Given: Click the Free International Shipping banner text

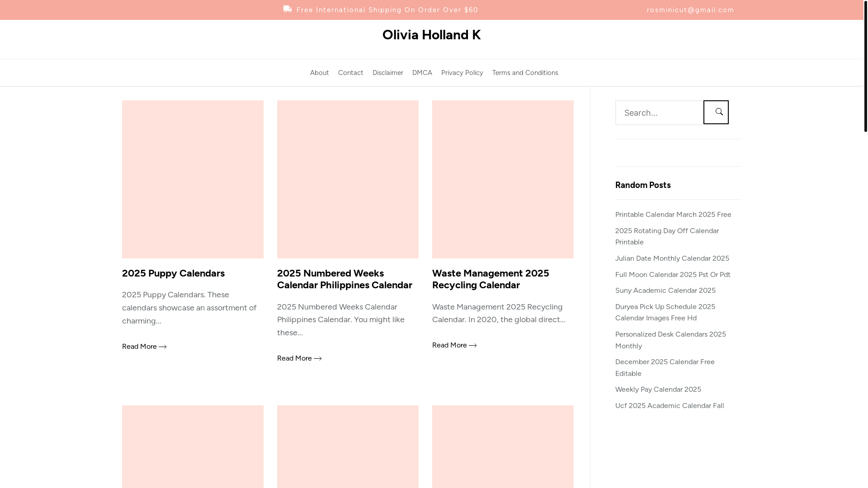Looking at the screenshot, I should point(387,10).
